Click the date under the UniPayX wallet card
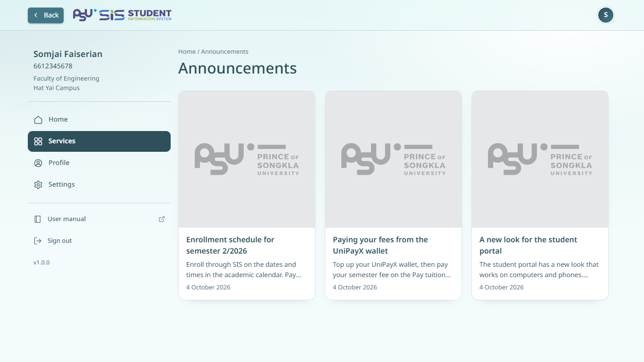Image resolution: width=644 pixels, height=362 pixels. tap(355, 288)
